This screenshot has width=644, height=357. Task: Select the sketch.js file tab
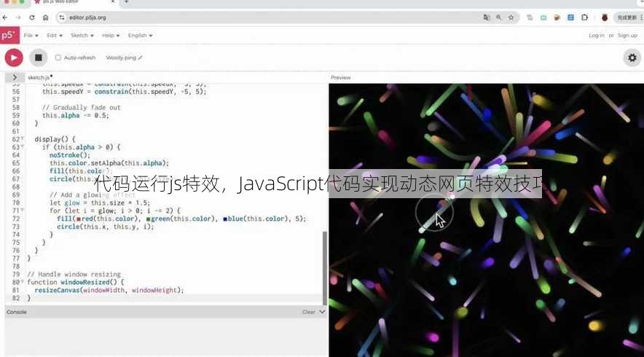[39, 78]
